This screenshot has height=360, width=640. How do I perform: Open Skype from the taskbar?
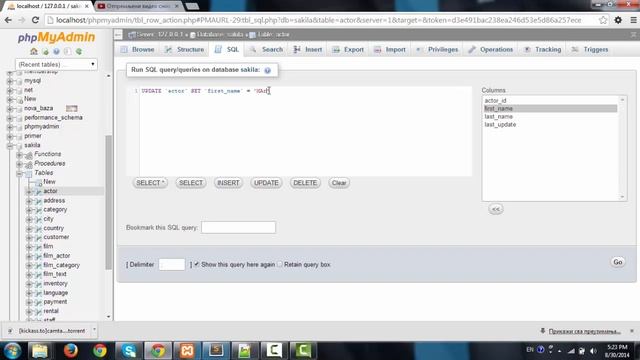point(129,350)
